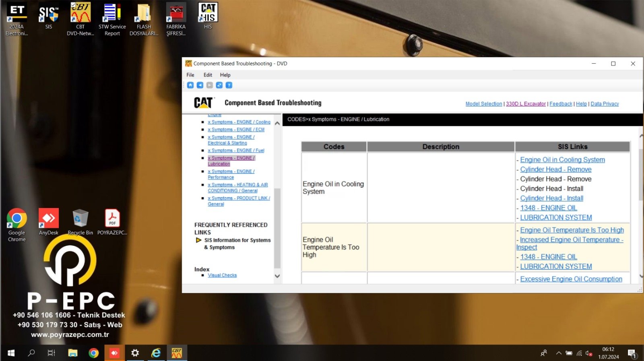
Task: Open Google Chrome desktop shortcut
Action: point(17,225)
